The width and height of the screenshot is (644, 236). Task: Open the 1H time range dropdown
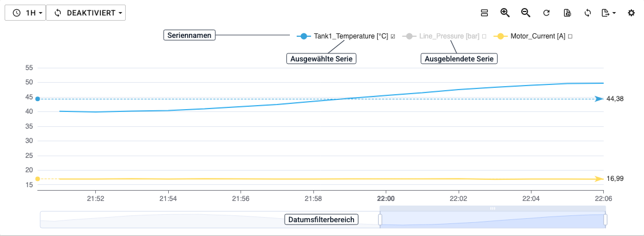(x=25, y=13)
